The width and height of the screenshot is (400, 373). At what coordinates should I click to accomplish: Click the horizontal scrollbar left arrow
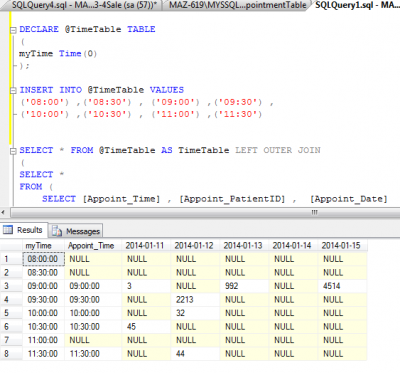point(3,212)
